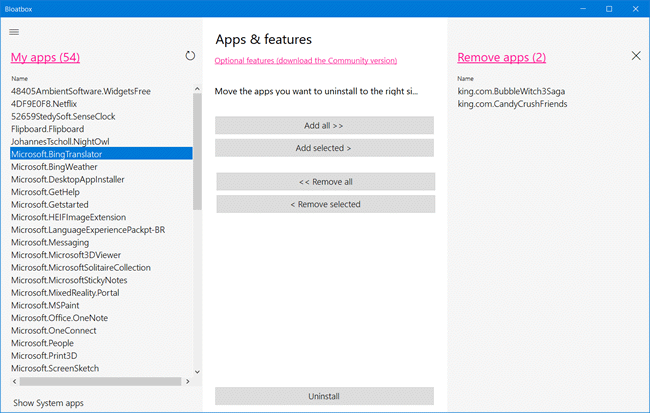650x413 pixels.
Task: Select king.com.BubbleWitch3Saga in the remove list
Action: (511, 91)
